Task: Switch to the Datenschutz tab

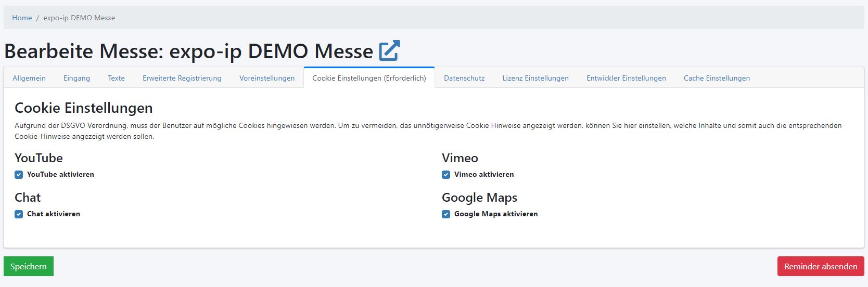Action: tap(464, 78)
